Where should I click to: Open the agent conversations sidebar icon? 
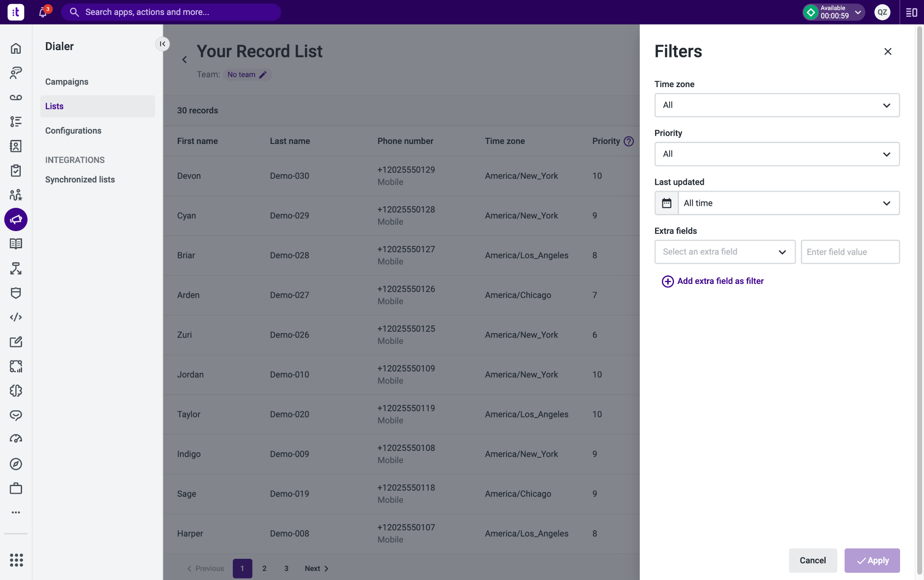tap(16, 73)
